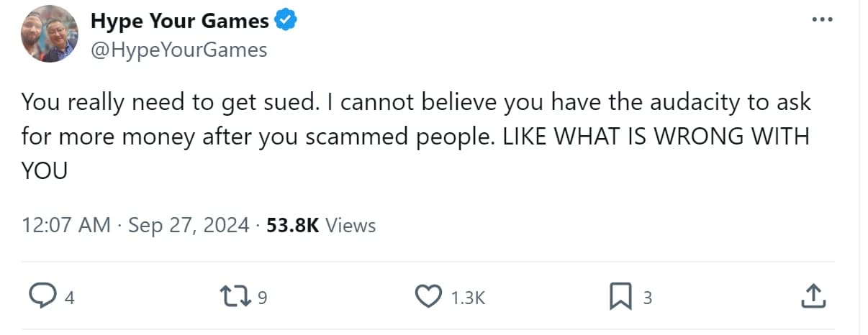This screenshot has width=868, height=335.
Task: Open the 53.8K view count
Action: pos(293,225)
